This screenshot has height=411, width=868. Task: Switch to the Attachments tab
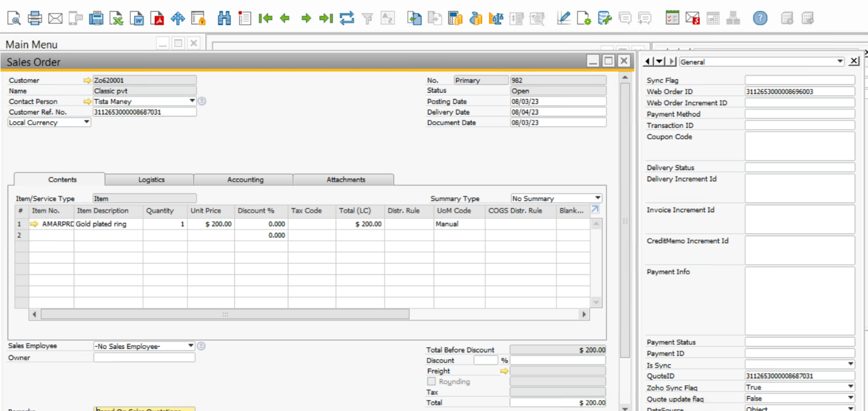[346, 179]
